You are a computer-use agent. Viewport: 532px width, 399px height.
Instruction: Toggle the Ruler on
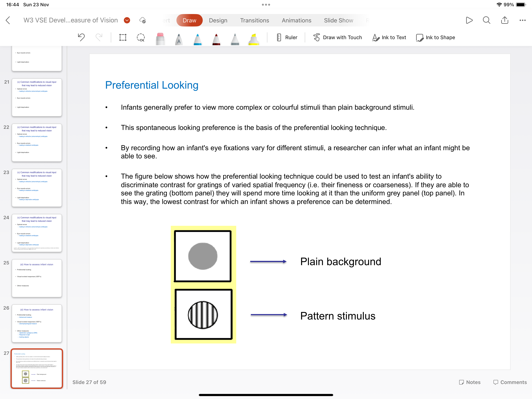pos(287,37)
